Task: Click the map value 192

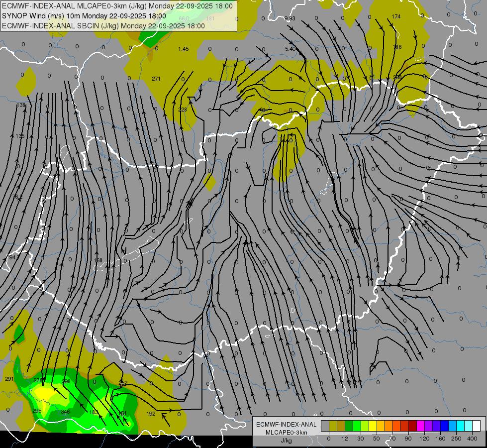Action: click(x=151, y=414)
